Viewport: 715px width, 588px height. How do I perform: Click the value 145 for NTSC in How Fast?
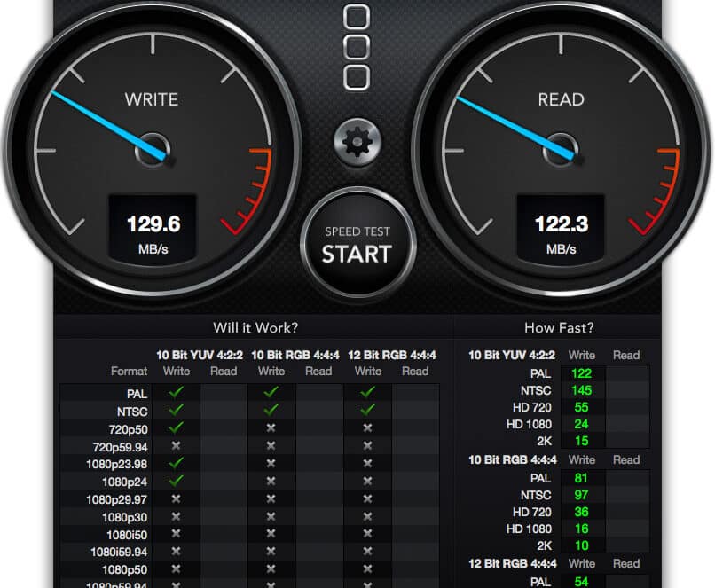[581, 390]
